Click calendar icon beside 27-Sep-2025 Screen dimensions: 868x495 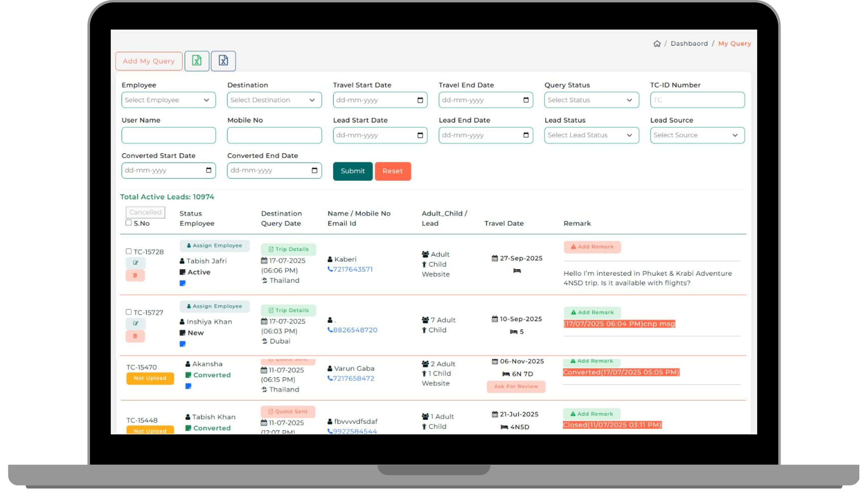tap(495, 258)
